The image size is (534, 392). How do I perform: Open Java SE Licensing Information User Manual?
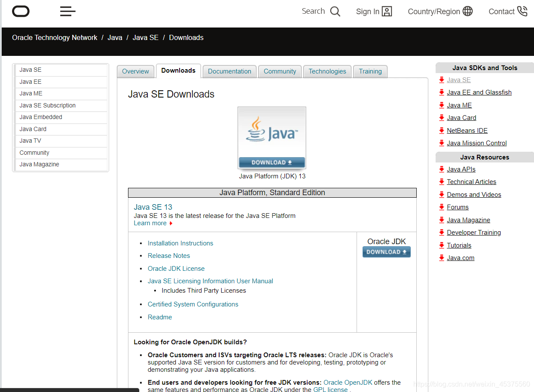click(x=211, y=281)
